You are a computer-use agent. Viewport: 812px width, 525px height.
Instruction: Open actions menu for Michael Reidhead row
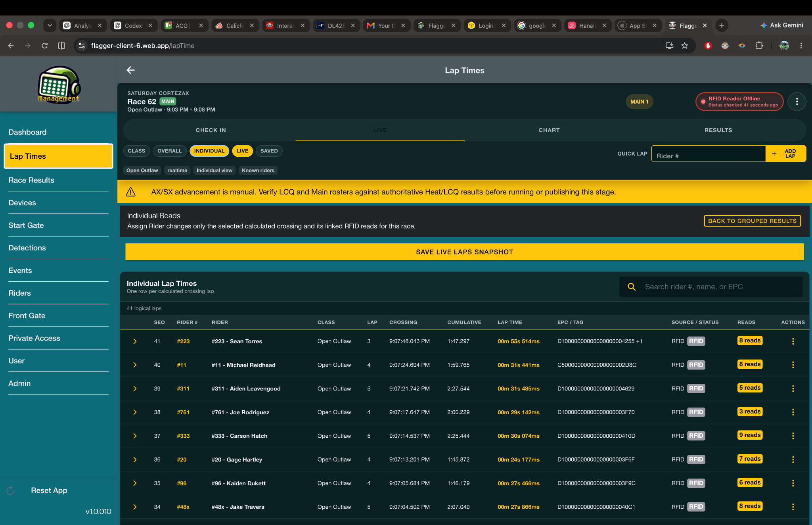(793, 365)
